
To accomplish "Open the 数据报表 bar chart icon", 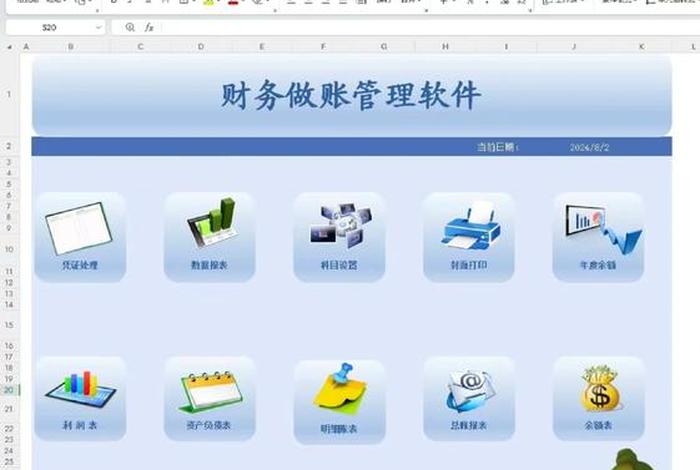I will pos(210,237).
